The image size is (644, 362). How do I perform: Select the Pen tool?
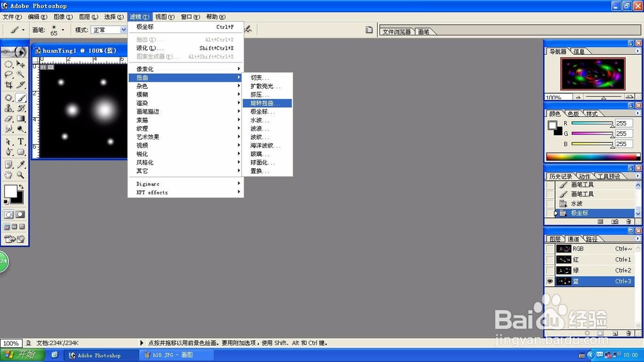[8, 152]
